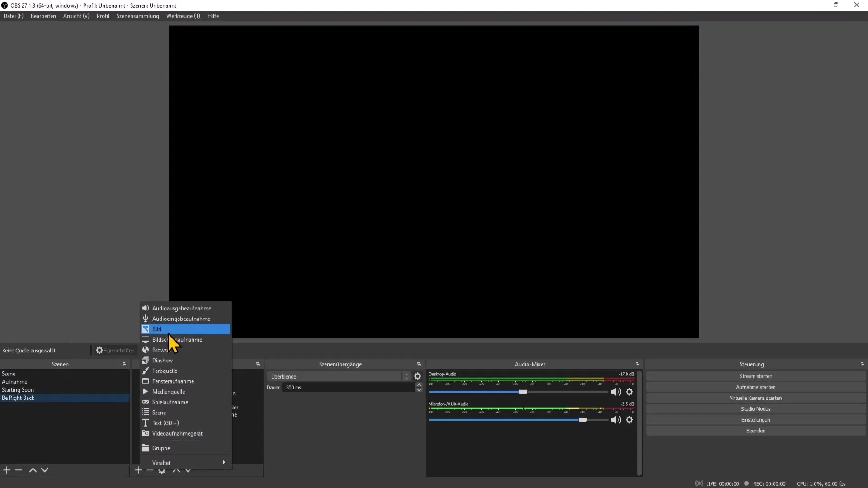This screenshot has height=488, width=868.
Task: Click the folder icon beside Gruppe
Action: [x=146, y=448]
